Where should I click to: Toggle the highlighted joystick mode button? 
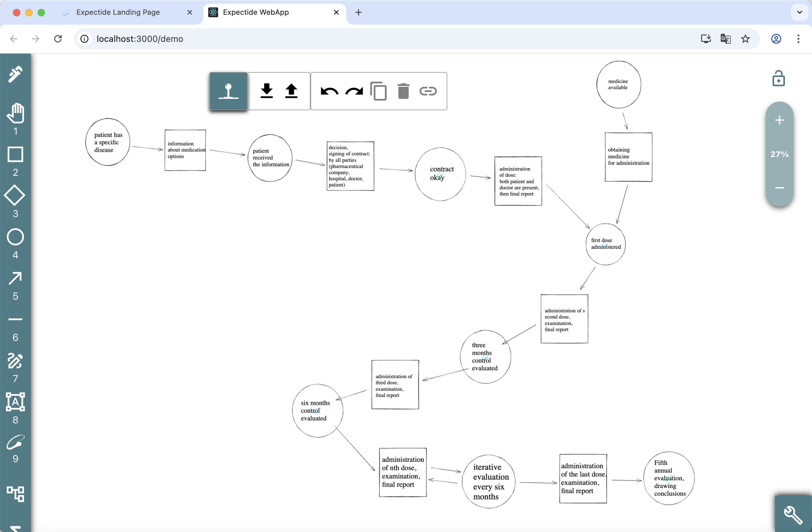pyautogui.click(x=228, y=91)
